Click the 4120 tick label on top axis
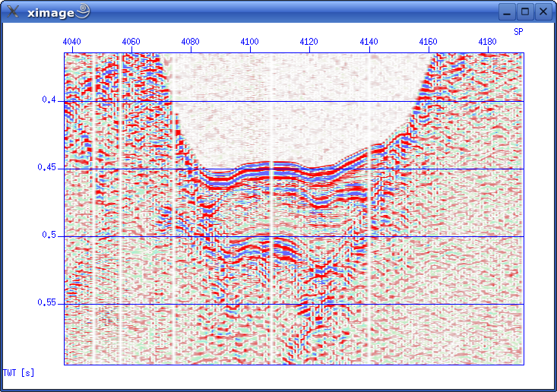The width and height of the screenshot is (557, 392). pos(309,41)
